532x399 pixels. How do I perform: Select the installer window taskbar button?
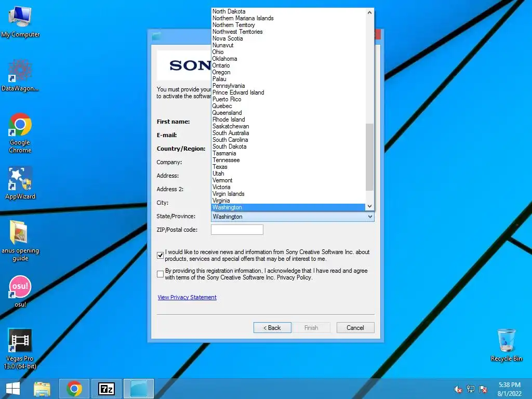(x=139, y=389)
